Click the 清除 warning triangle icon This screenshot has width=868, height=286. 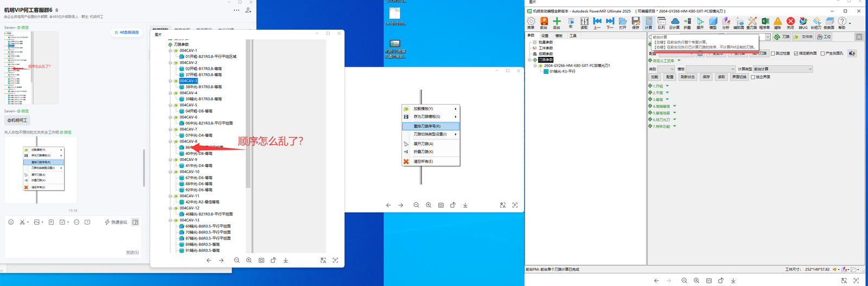(x=777, y=23)
